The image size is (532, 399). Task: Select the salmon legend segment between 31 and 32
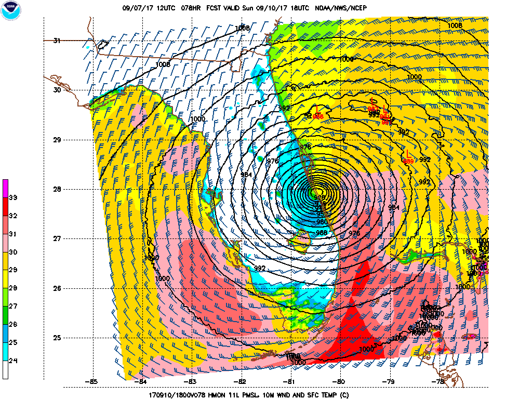5,224
